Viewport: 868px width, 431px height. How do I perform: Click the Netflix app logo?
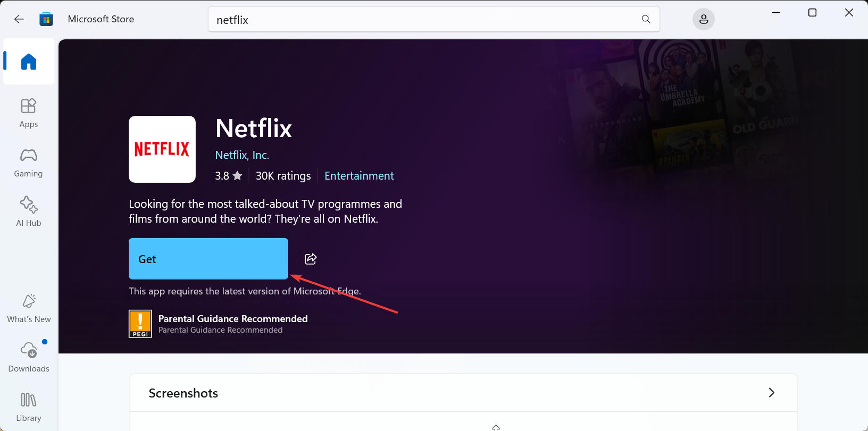(162, 149)
